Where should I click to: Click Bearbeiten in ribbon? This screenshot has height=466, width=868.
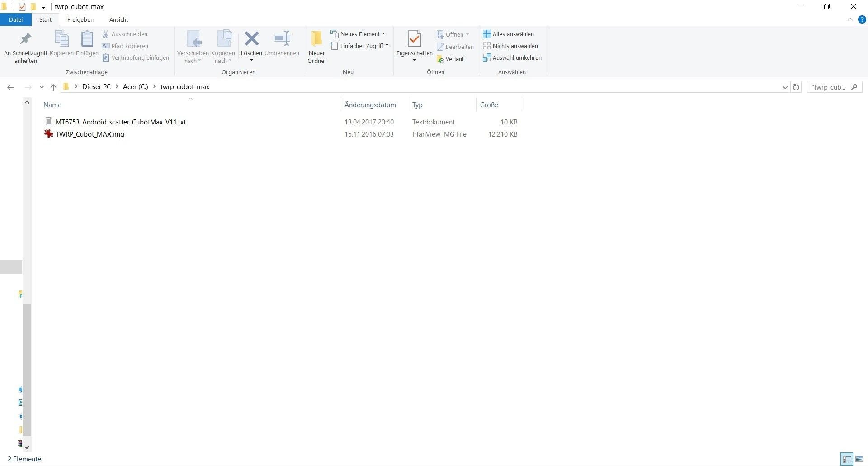[455, 47]
